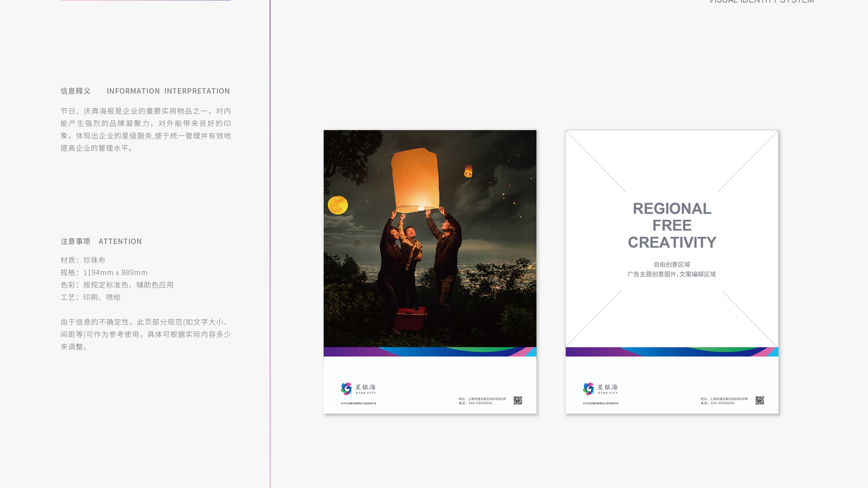
Task: Click the phone number line on the lantern poster
Action: (476, 403)
